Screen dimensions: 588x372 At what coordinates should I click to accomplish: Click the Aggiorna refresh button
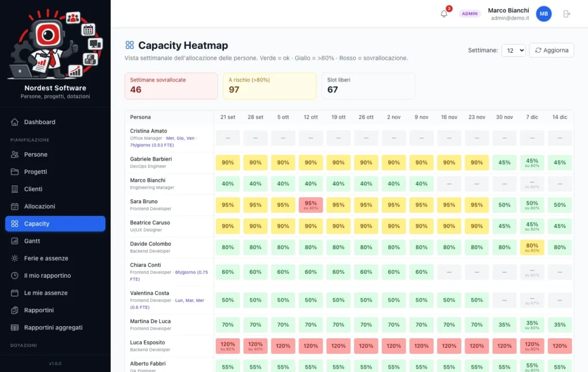click(551, 51)
